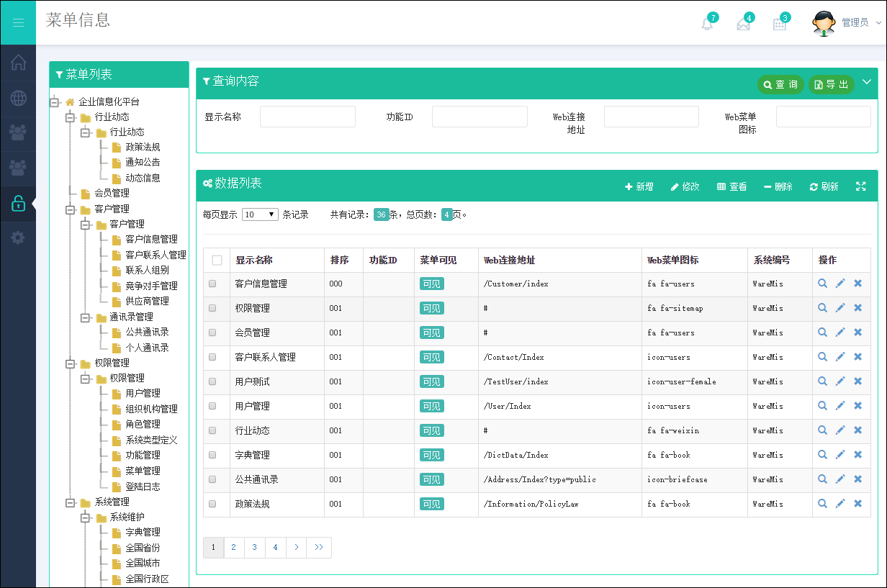Click the lower group users sidebar icon

tap(19, 168)
